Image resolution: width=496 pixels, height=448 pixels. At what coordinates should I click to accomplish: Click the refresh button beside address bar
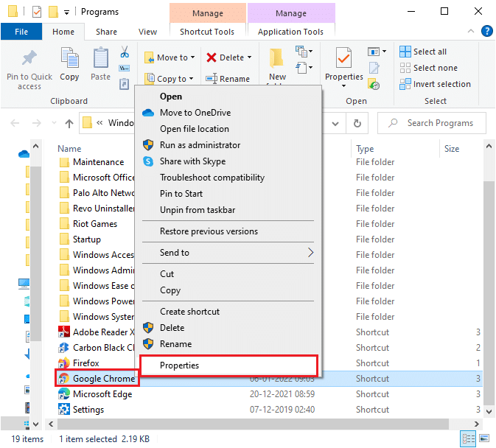(x=357, y=123)
